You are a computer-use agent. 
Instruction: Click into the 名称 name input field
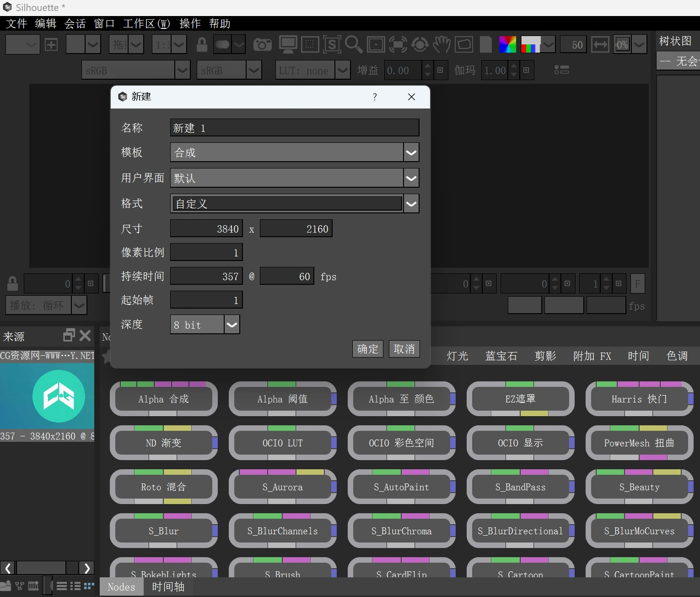(294, 128)
